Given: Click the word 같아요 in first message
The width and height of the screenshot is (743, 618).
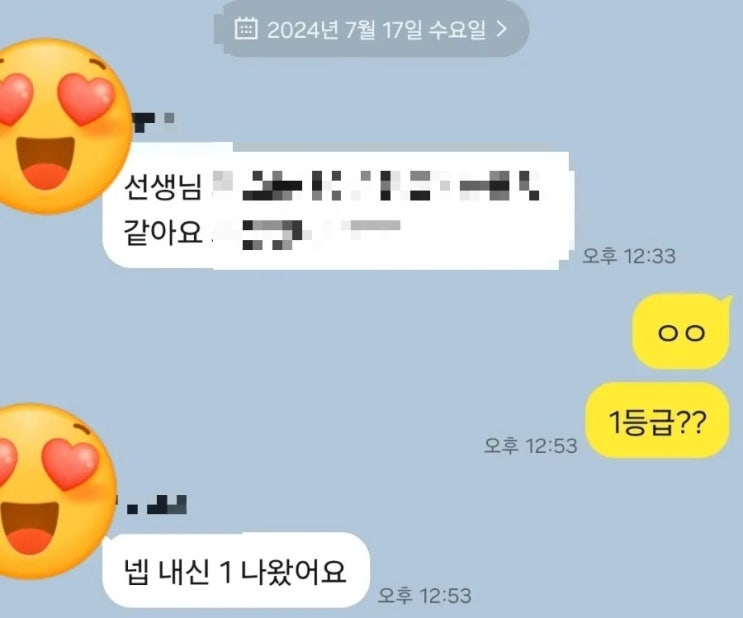Looking at the screenshot, I should pos(163,232).
